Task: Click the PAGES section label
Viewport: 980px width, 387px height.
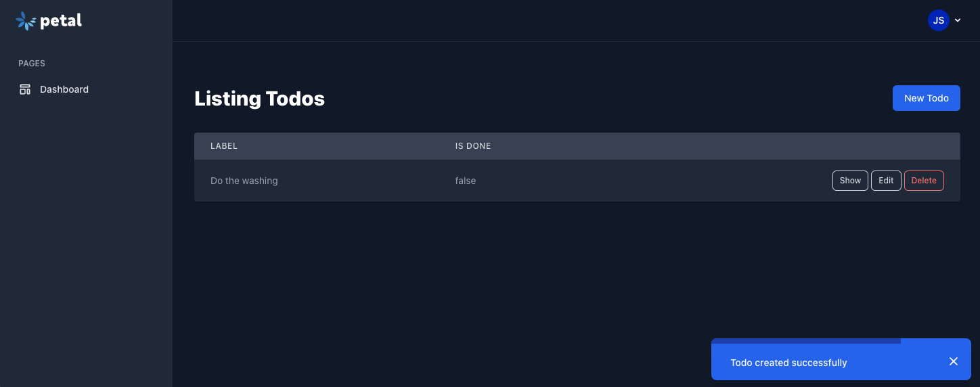Action: pos(32,64)
